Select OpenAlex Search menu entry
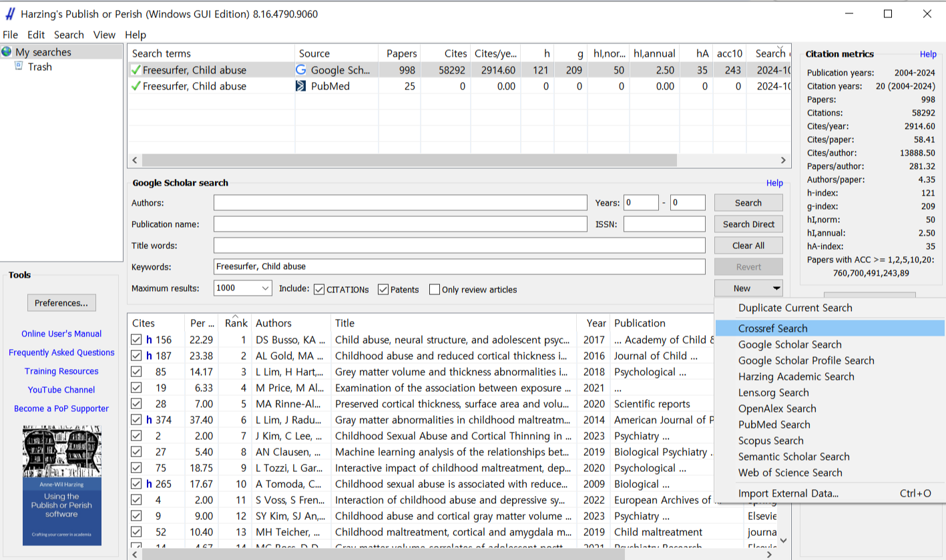 pos(830,408)
